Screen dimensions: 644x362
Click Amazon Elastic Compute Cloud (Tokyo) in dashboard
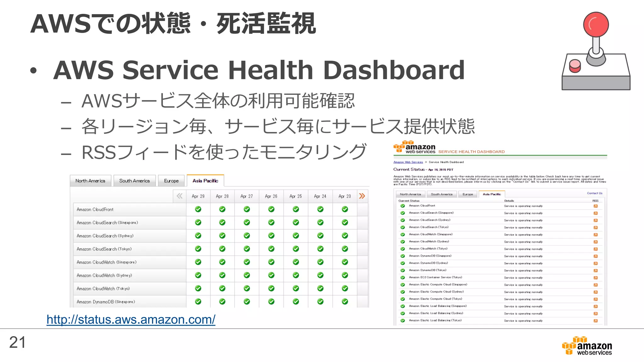[x=436, y=299]
